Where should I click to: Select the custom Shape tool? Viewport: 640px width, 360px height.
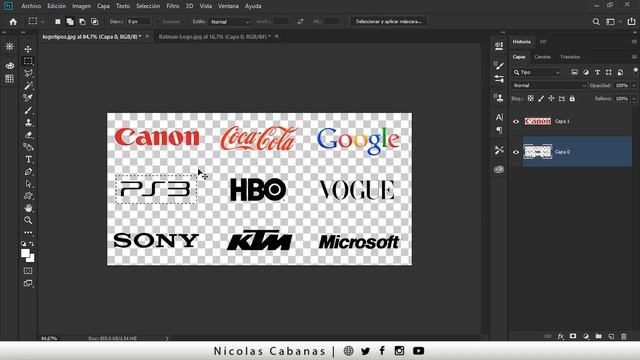[28, 196]
